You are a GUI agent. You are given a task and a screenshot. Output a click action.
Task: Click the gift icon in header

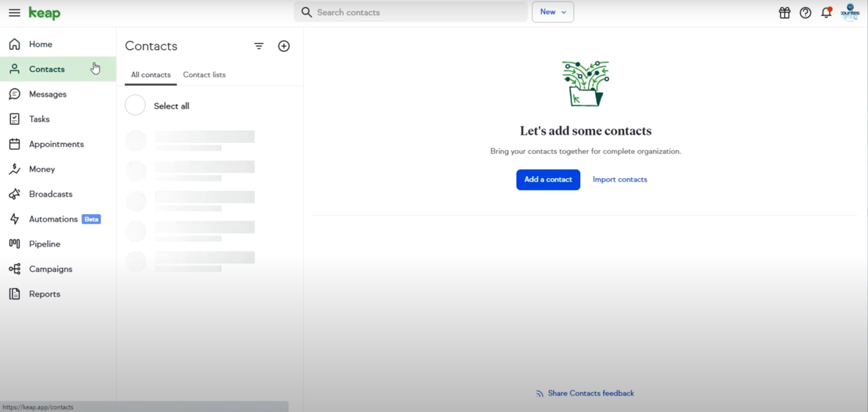(784, 13)
